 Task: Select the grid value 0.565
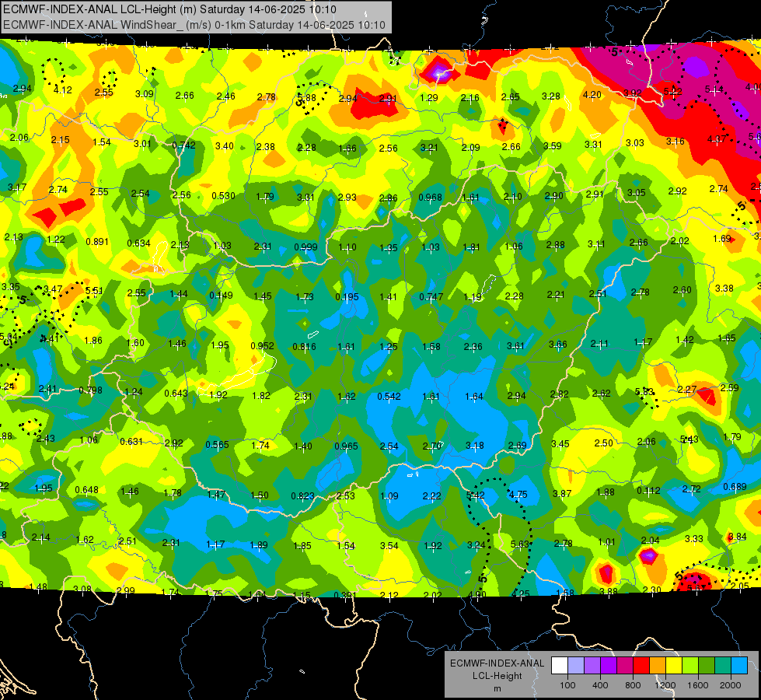pos(217,444)
